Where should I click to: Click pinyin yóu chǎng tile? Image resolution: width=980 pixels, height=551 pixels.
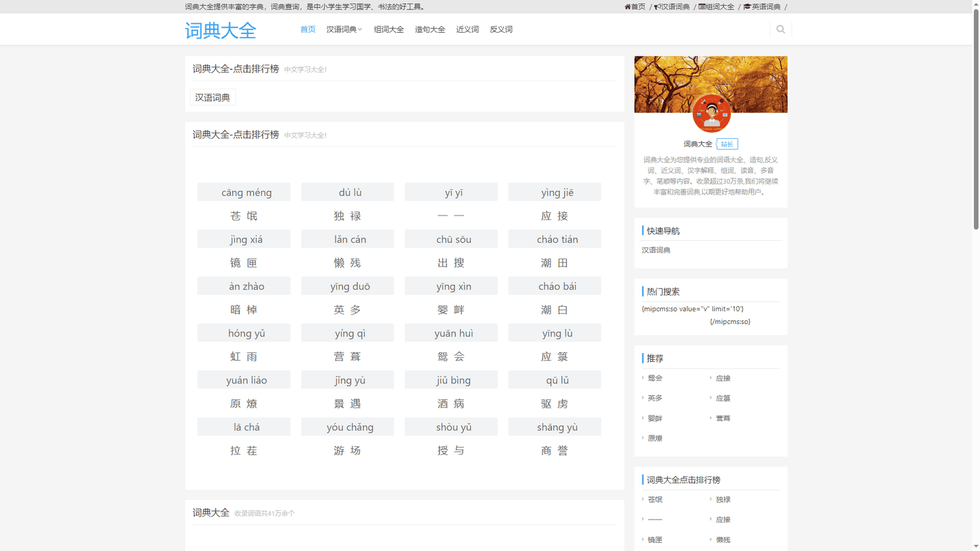(x=347, y=427)
